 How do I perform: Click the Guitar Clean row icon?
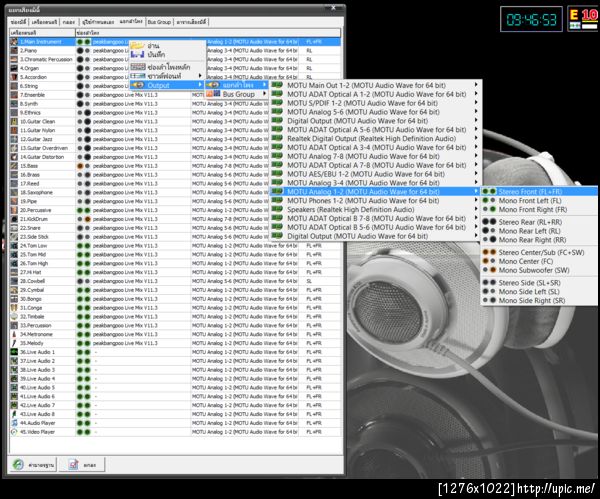pos(14,121)
